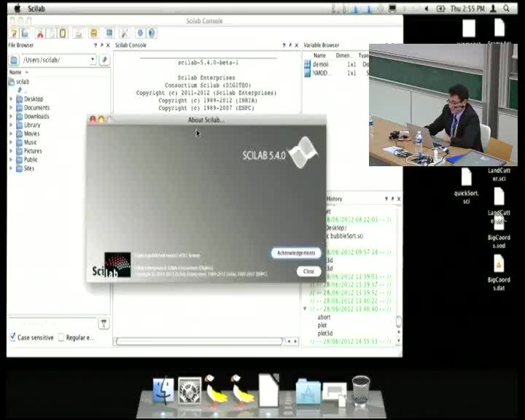Expand the Library folder node
525x420 pixels.
click(x=11, y=125)
